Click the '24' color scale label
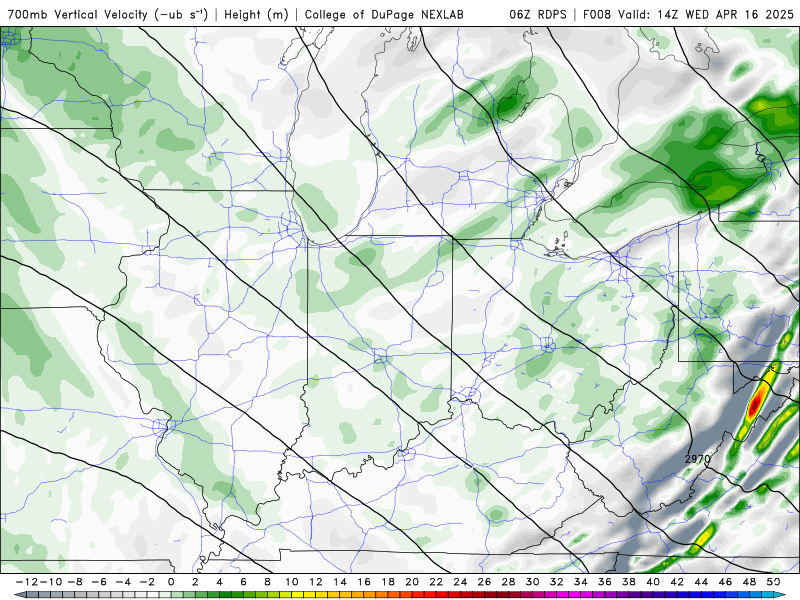 click(460, 582)
